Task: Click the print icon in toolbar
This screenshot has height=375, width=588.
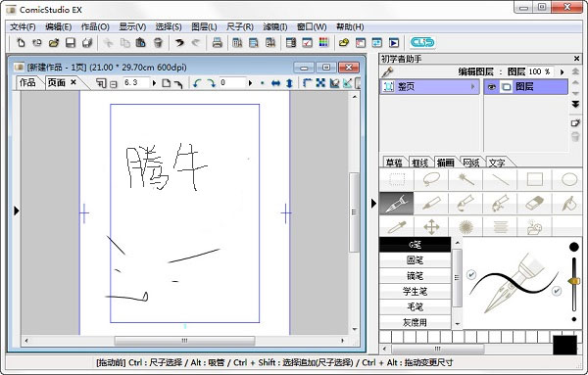Action: (218, 43)
